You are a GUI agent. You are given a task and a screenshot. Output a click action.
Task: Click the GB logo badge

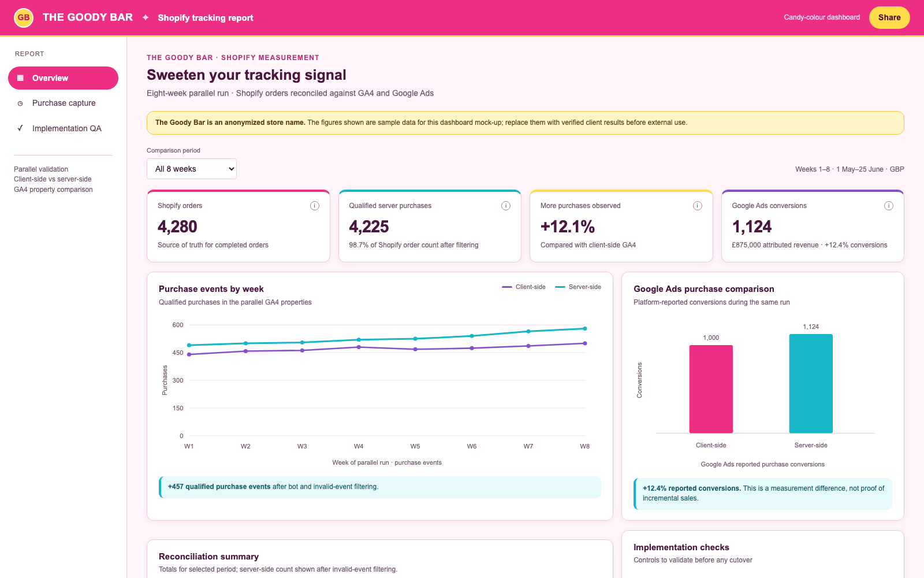[x=24, y=17]
